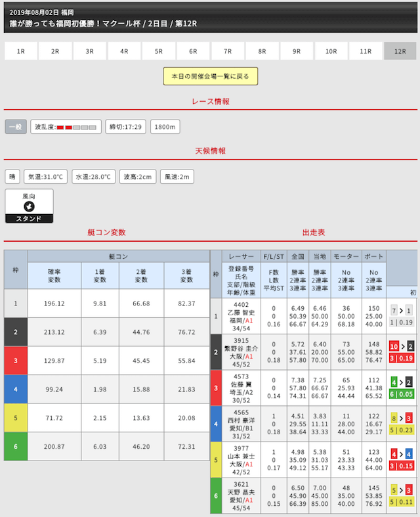The image size is (420, 517).
Task: Click the 5 | 0.23 start timing badge
Action: click(401, 430)
